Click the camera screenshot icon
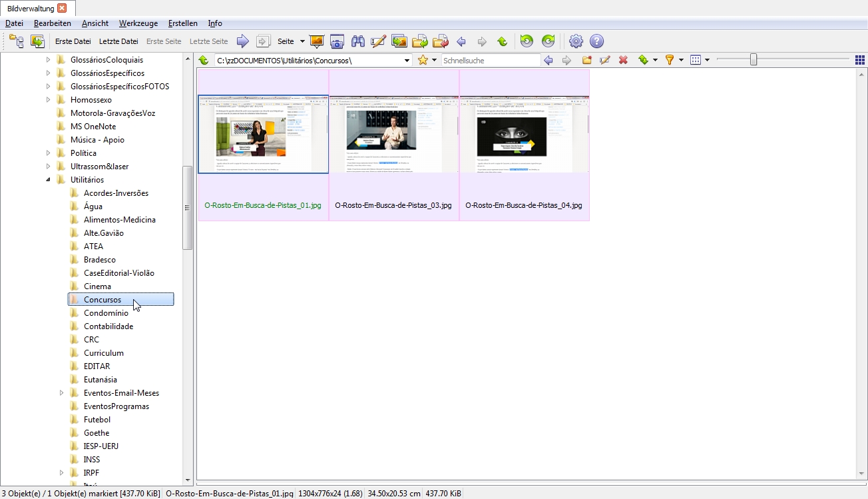868x499 pixels. 337,41
